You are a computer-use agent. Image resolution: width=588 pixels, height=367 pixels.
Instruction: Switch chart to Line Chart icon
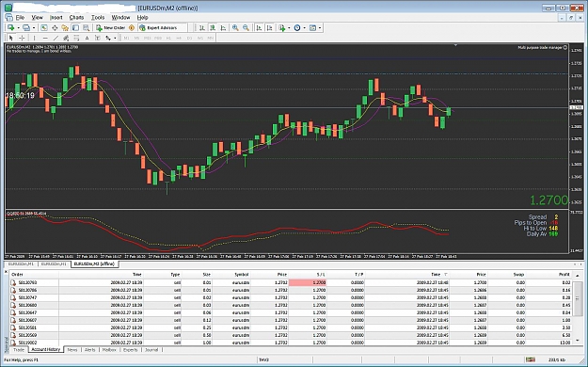[223, 28]
